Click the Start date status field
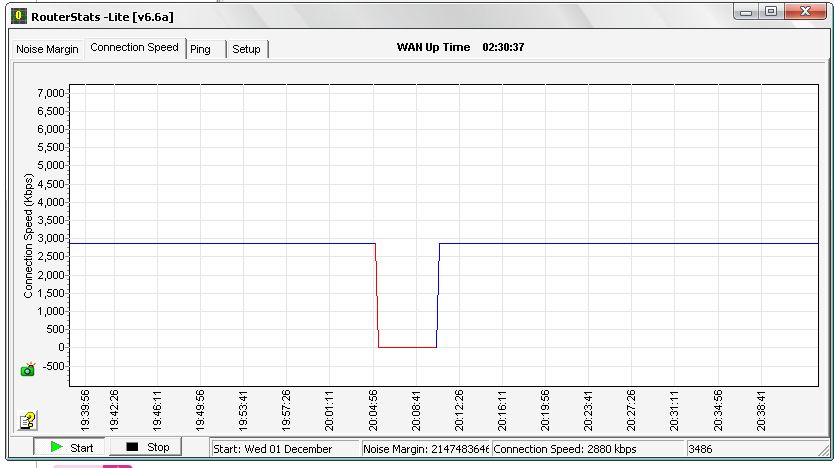This screenshot has width=834, height=468. click(x=284, y=448)
